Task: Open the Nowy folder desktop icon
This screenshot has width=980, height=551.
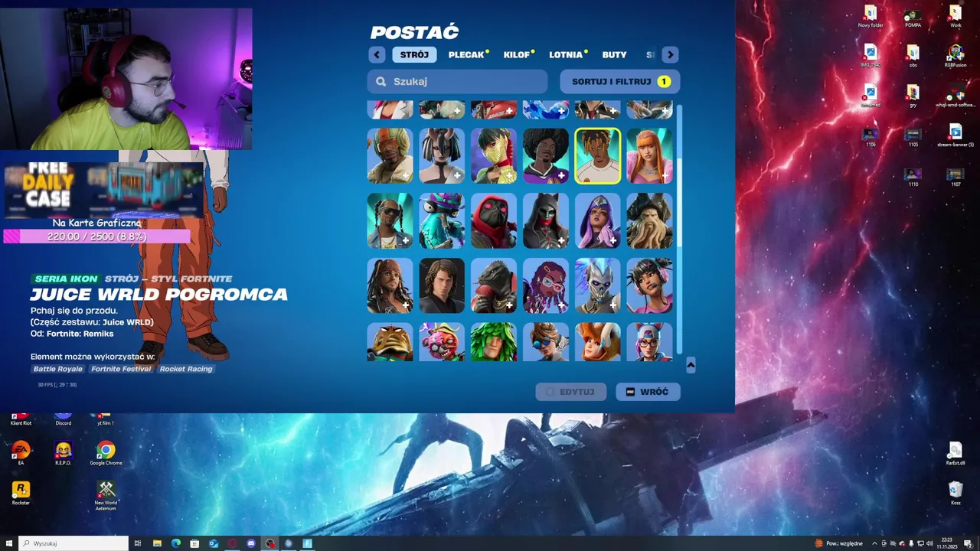Action: [x=871, y=17]
